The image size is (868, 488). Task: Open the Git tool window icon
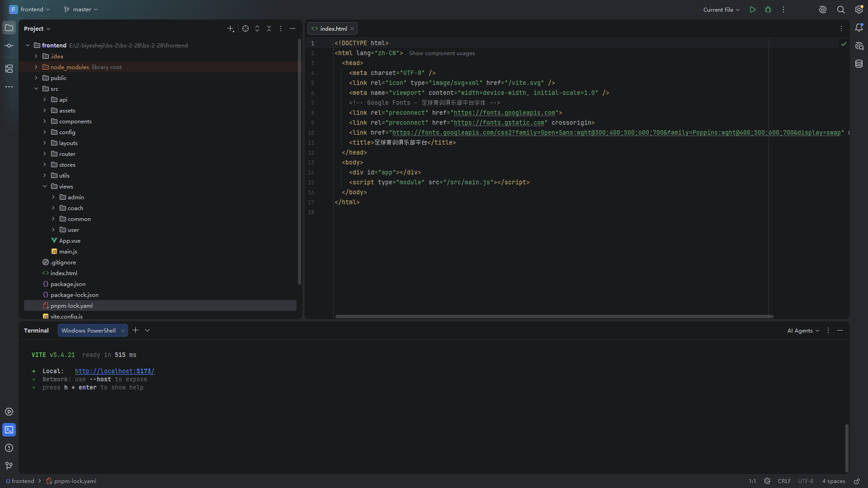click(x=9, y=466)
